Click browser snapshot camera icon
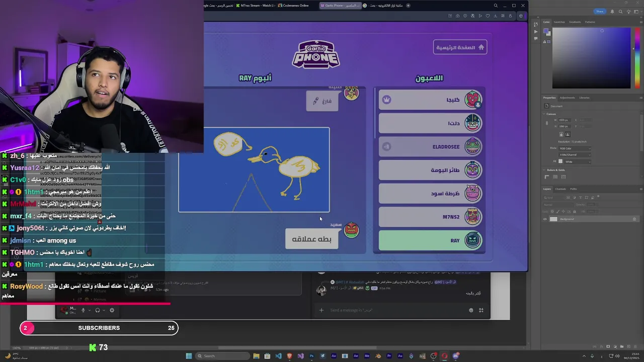Screen dimensions: 644x362 coord(457,16)
